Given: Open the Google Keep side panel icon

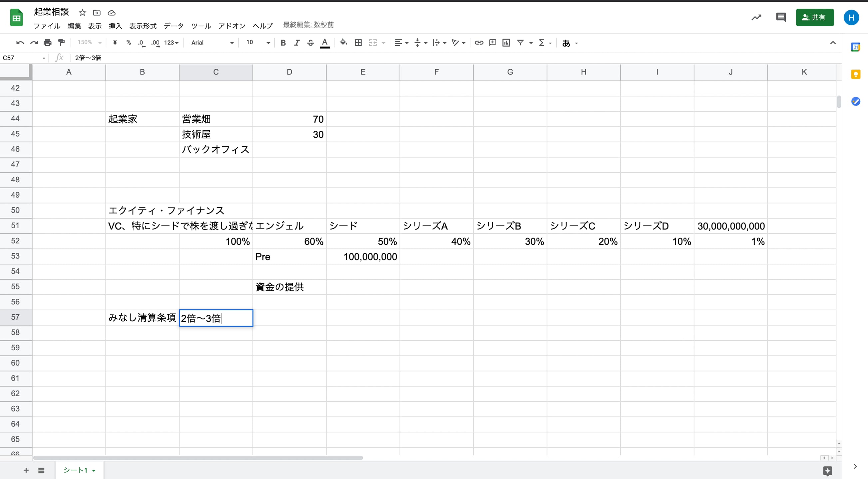Looking at the screenshot, I should click(856, 75).
